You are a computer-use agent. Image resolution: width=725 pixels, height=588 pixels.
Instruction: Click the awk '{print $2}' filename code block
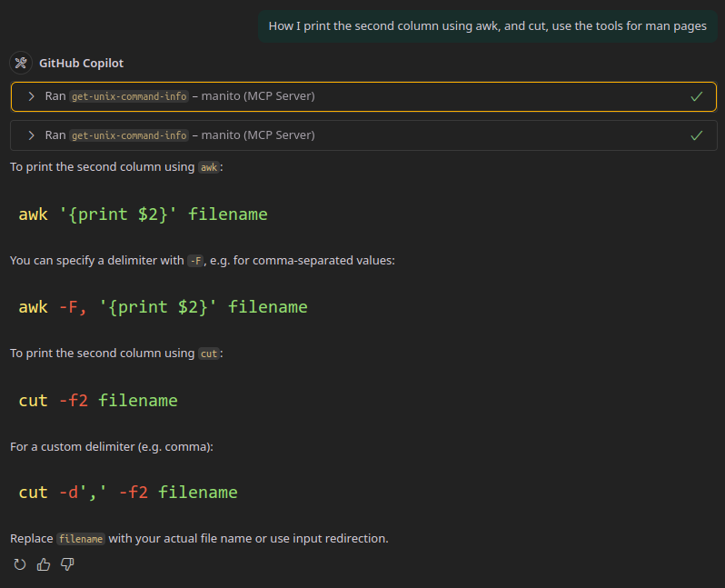point(143,214)
